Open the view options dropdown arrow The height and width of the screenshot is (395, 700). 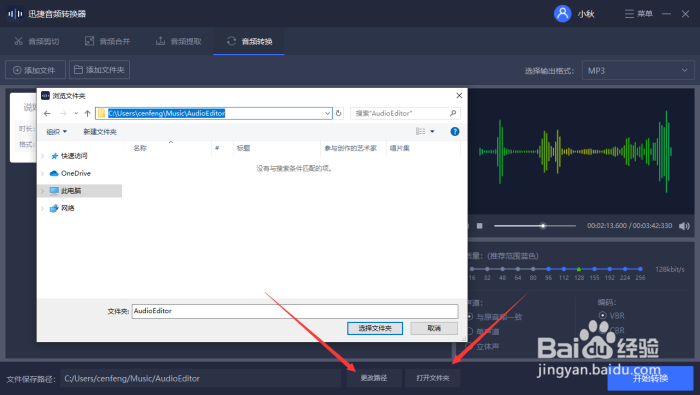432,131
